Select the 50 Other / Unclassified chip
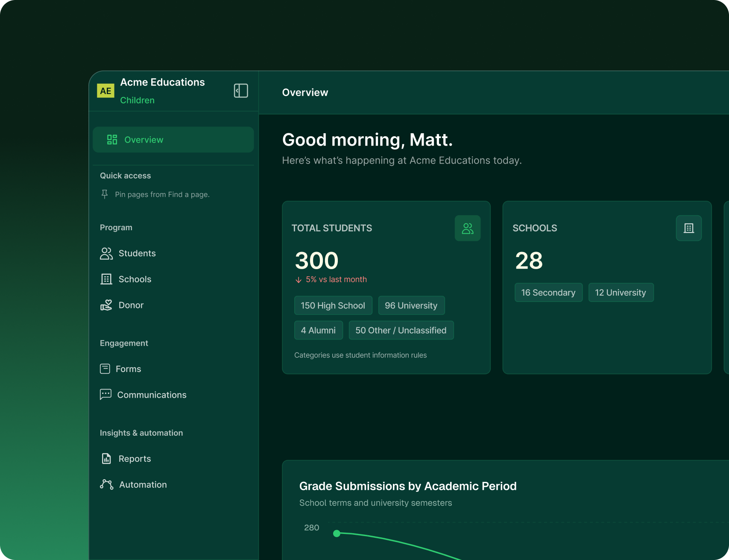 [401, 330]
